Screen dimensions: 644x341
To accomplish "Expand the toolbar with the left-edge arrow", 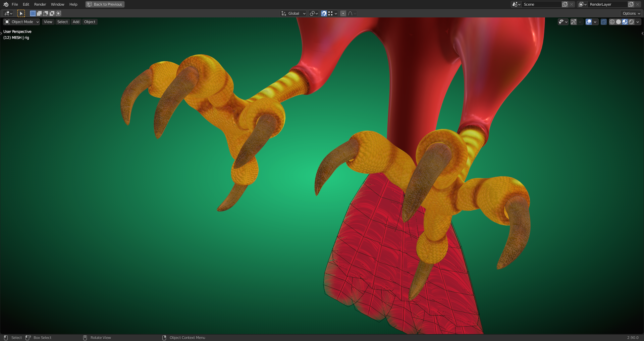I will coord(1,33).
